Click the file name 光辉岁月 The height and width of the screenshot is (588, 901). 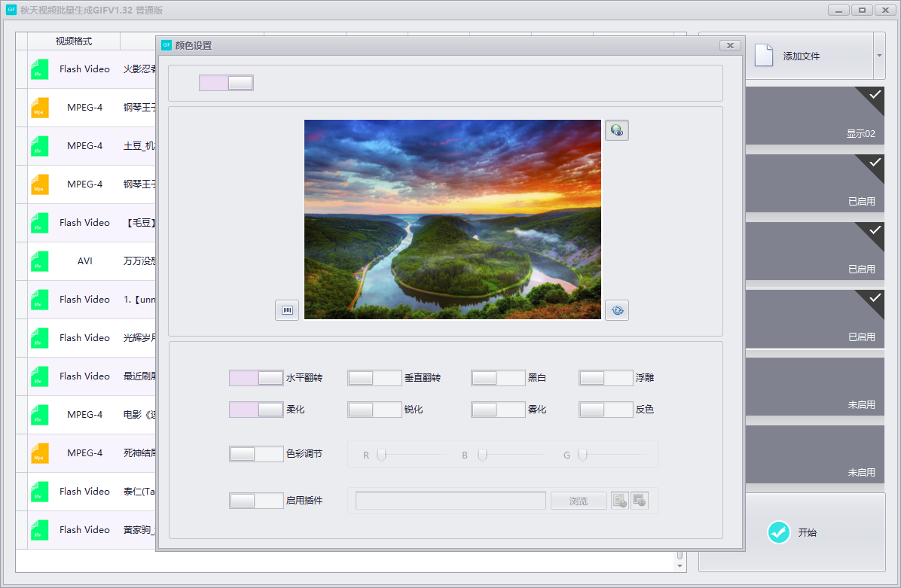[x=139, y=337]
